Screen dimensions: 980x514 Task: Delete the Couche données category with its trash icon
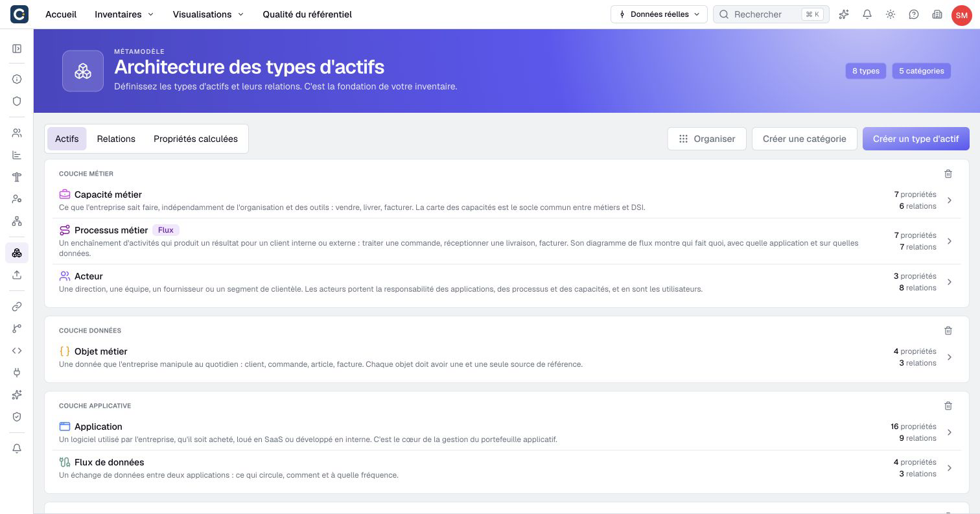coord(948,331)
